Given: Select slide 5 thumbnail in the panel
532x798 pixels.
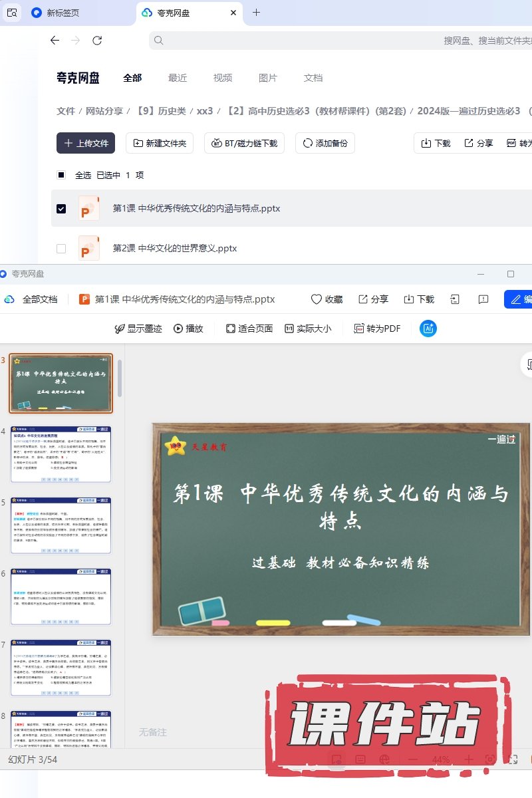Looking at the screenshot, I should (61, 525).
